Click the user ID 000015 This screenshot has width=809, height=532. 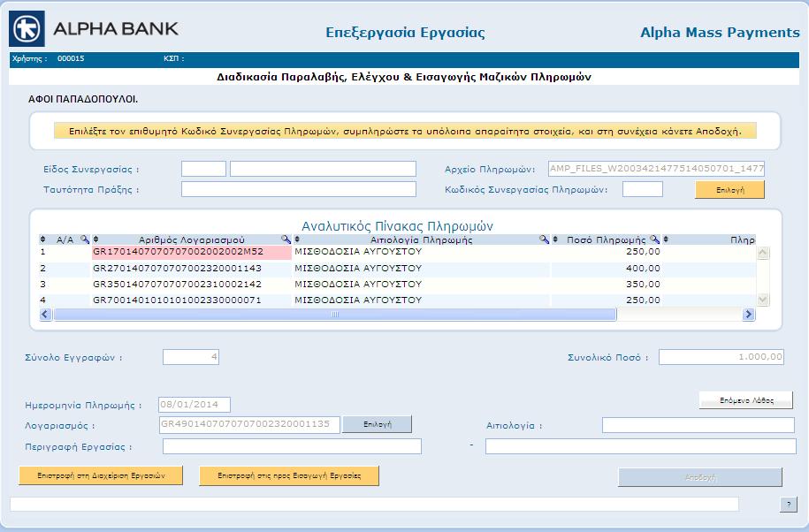coord(71,58)
